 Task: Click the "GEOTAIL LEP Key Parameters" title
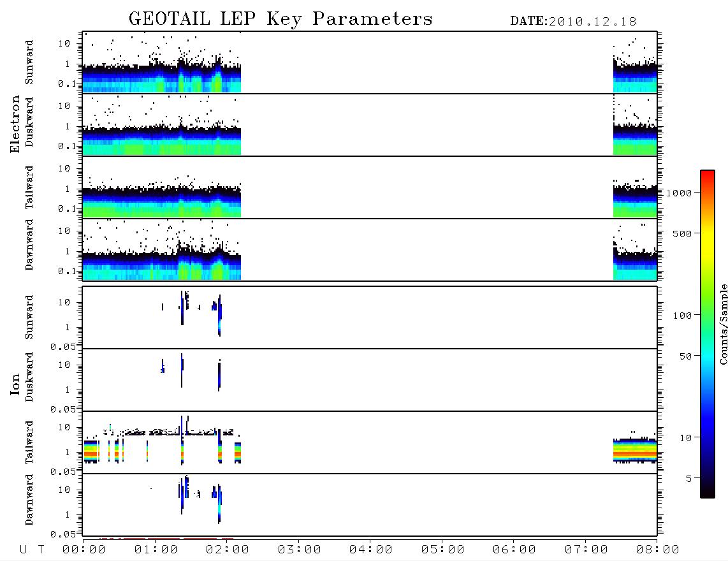(280, 19)
